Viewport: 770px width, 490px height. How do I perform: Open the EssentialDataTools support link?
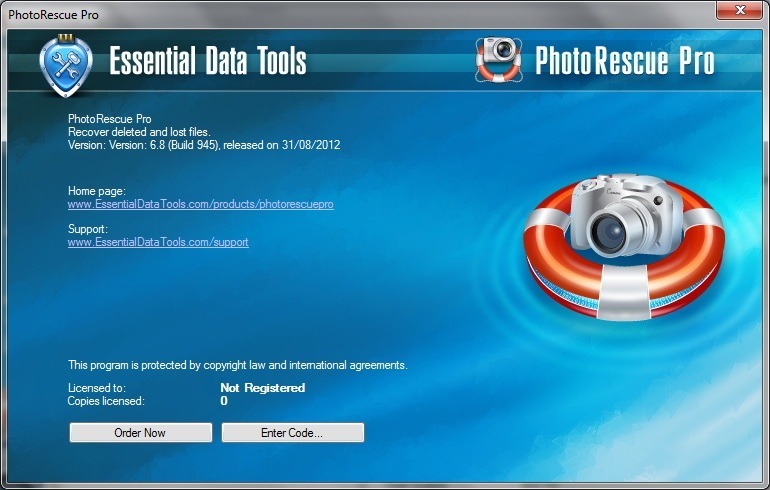click(x=158, y=242)
